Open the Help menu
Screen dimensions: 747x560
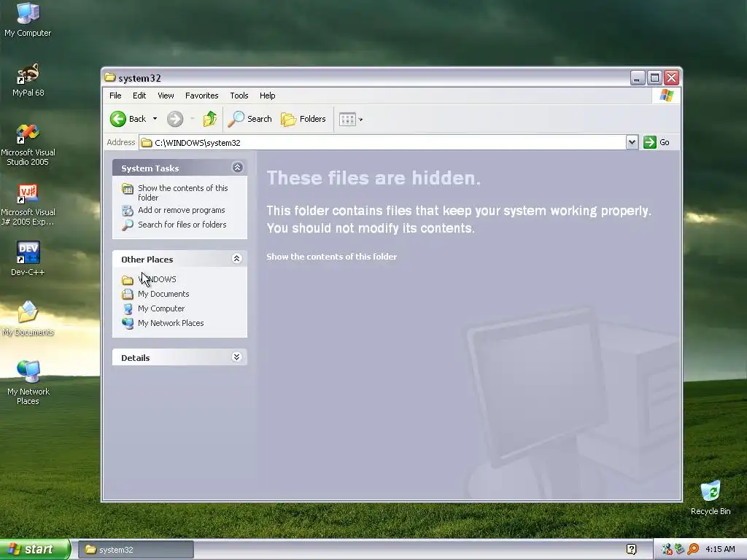[267, 96]
